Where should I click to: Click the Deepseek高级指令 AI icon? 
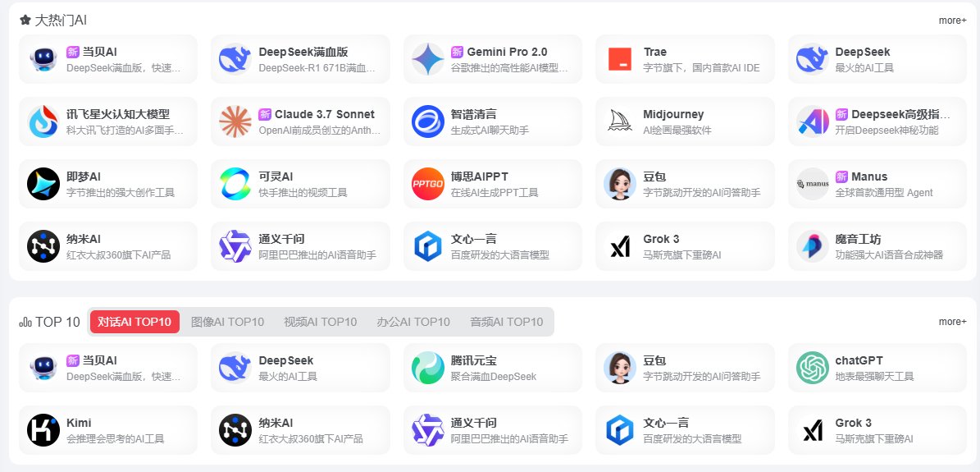[x=813, y=121]
